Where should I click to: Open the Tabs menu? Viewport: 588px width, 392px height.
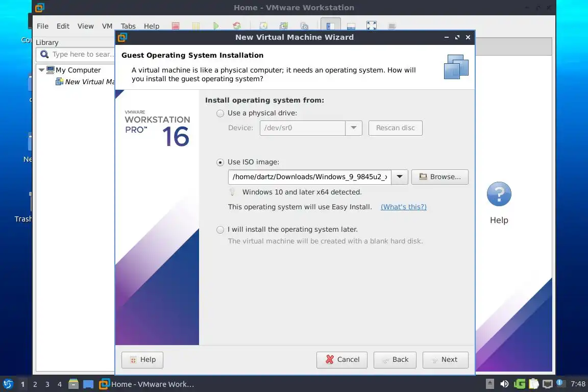click(x=128, y=26)
